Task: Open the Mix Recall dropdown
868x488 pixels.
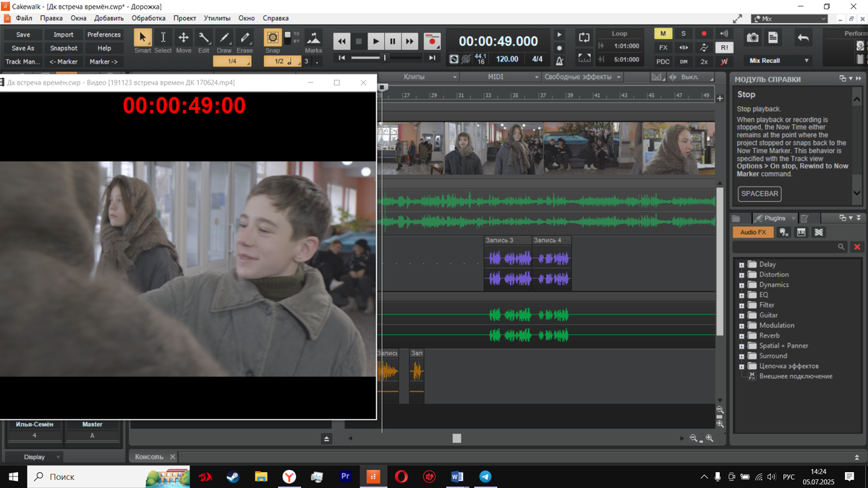Action: pyautogui.click(x=778, y=61)
